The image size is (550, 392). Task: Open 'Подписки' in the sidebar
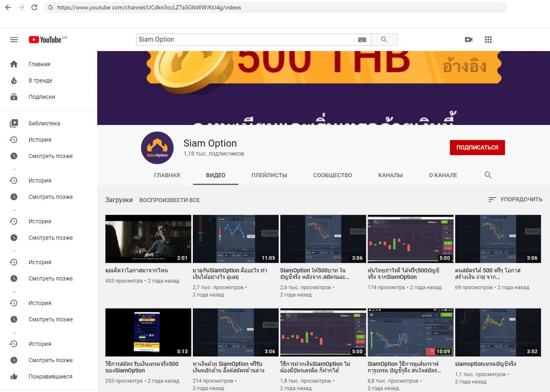pos(42,97)
